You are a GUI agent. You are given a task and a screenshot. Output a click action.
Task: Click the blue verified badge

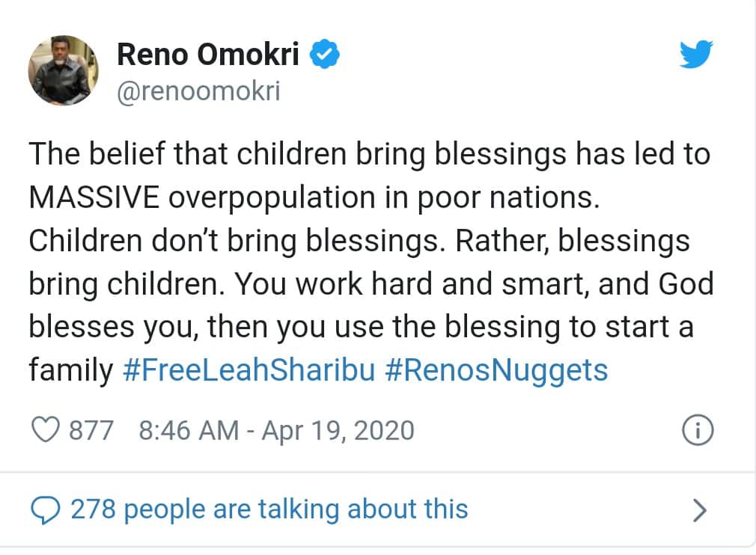(326, 55)
